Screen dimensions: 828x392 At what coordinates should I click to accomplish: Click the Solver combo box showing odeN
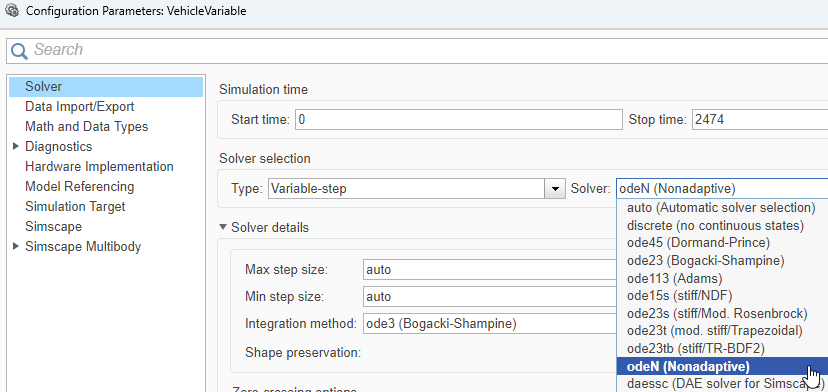pos(722,189)
